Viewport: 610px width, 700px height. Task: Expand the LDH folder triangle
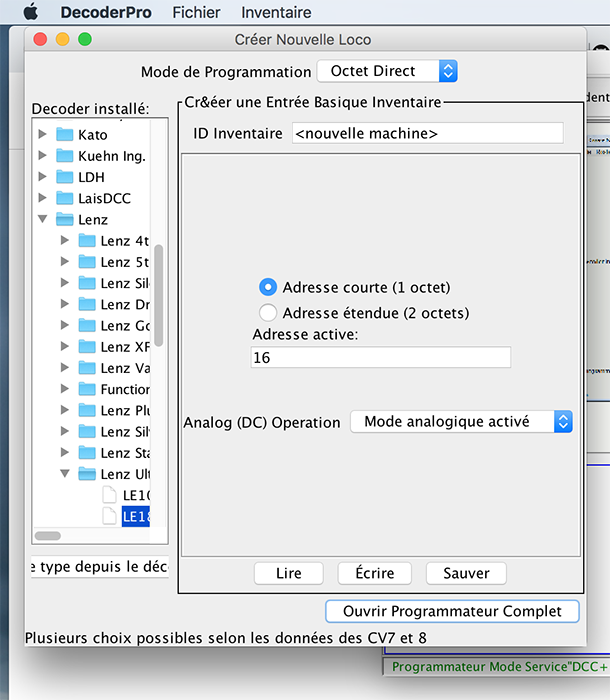pos(42,176)
